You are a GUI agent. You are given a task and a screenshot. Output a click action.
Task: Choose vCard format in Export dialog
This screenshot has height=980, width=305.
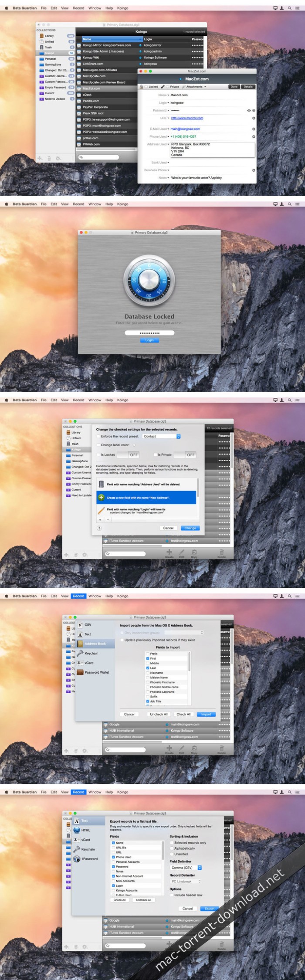(89, 840)
